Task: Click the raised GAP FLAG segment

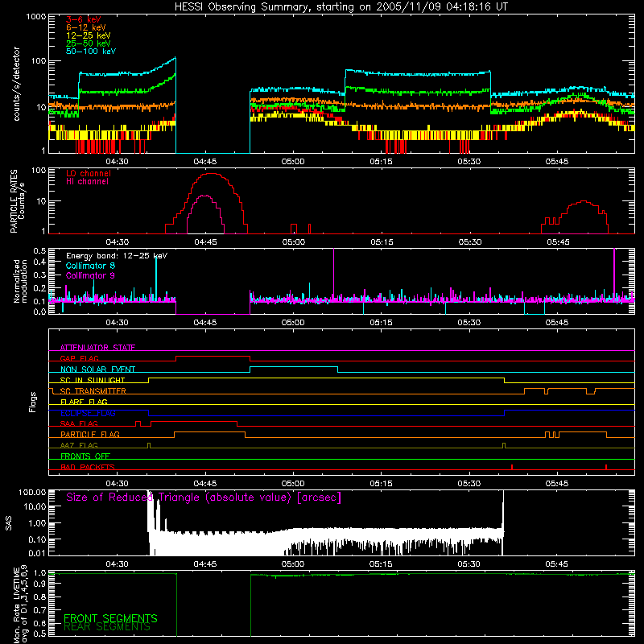Action: (x=213, y=357)
